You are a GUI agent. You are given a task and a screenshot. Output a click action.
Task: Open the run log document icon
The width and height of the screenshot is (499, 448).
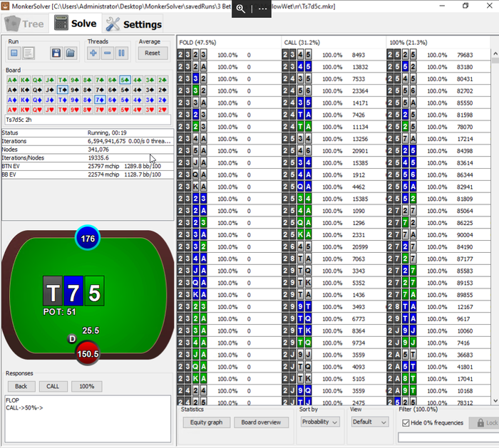(x=29, y=53)
